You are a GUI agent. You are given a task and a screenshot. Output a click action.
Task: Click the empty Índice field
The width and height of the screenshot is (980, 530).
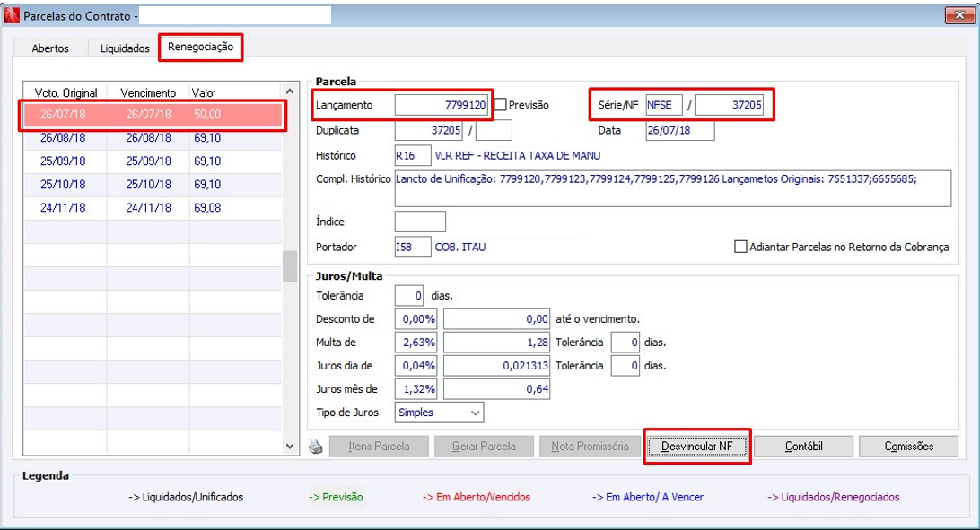420,222
